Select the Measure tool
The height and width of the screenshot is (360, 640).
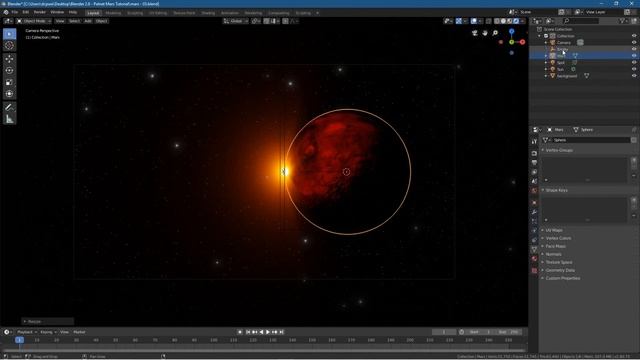pos(9,119)
